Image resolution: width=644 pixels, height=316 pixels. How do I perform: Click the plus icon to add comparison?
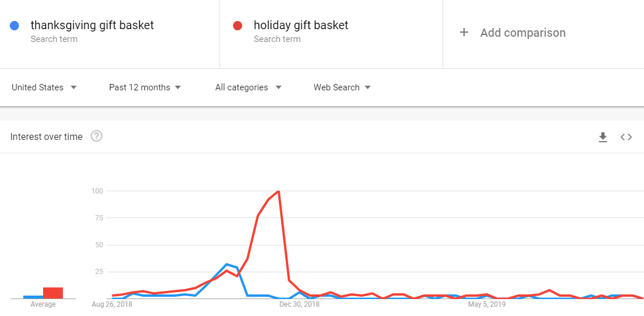464,33
